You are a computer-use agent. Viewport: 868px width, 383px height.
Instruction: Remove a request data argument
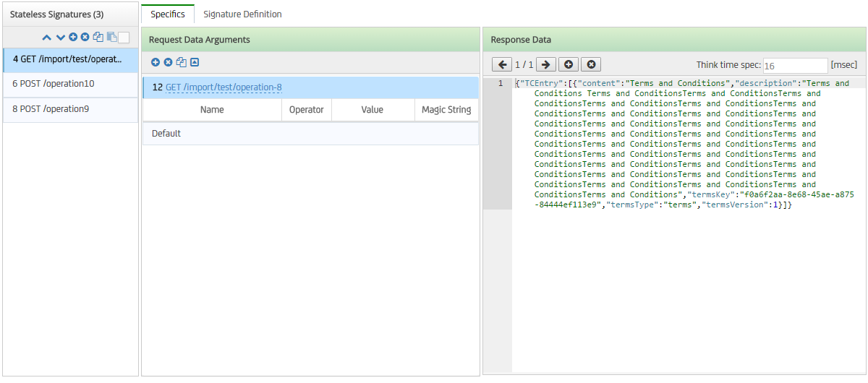pos(168,63)
